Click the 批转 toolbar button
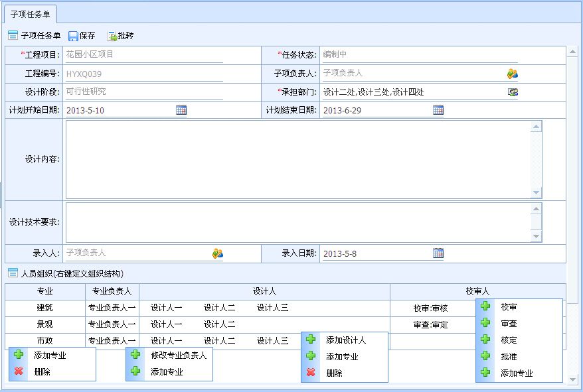The height and width of the screenshot is (392, 583). point(120,36)
